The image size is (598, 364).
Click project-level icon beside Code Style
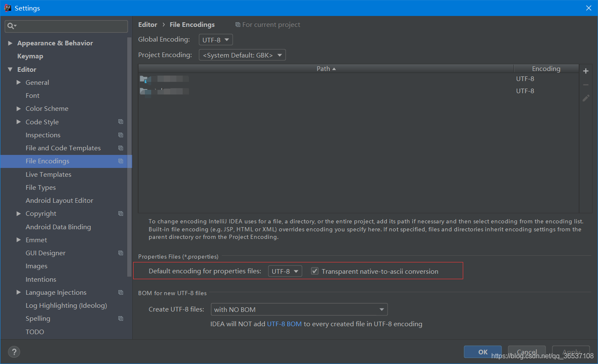[121, 122]
